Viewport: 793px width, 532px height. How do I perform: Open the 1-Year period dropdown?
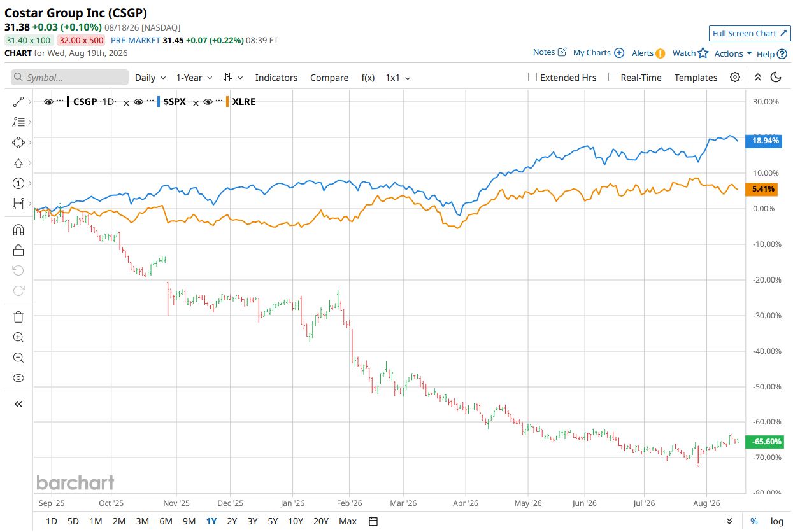(x=194, y=77)
